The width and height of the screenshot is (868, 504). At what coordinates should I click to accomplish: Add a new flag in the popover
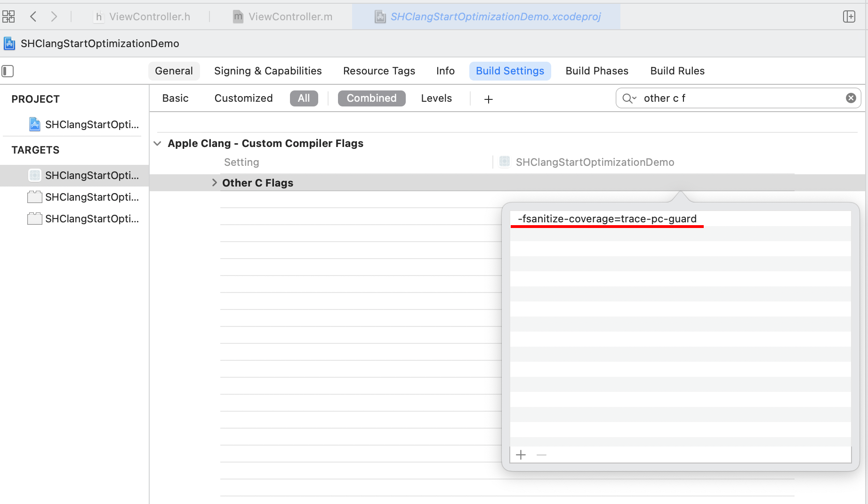tap(521, 455)
